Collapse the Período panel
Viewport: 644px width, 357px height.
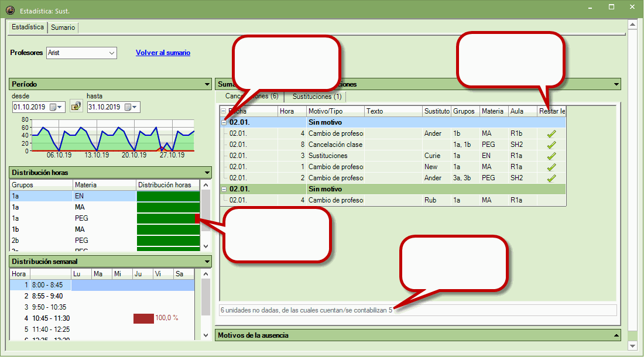(207, 84)
